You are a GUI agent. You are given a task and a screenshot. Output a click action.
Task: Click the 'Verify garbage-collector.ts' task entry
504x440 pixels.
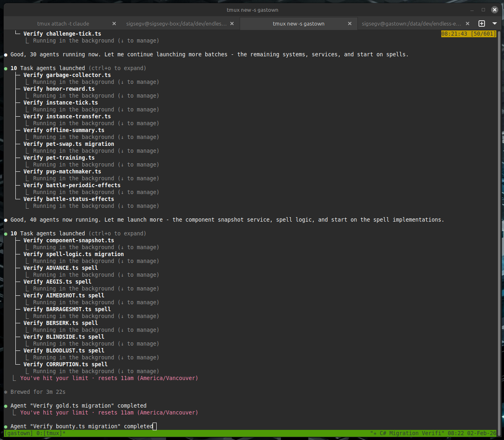[67, 75]
